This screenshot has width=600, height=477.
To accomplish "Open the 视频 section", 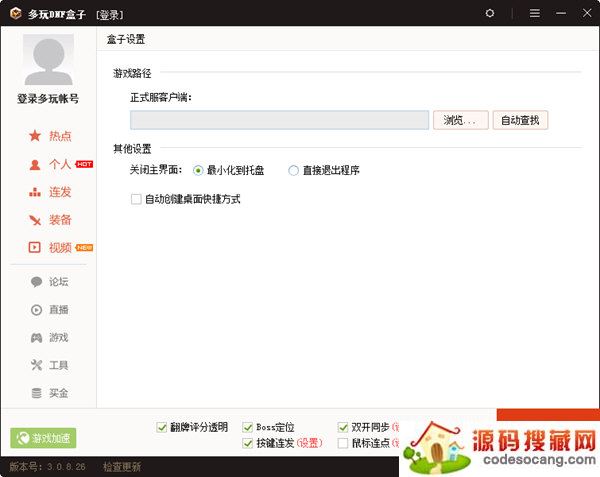I will (60, 247).
